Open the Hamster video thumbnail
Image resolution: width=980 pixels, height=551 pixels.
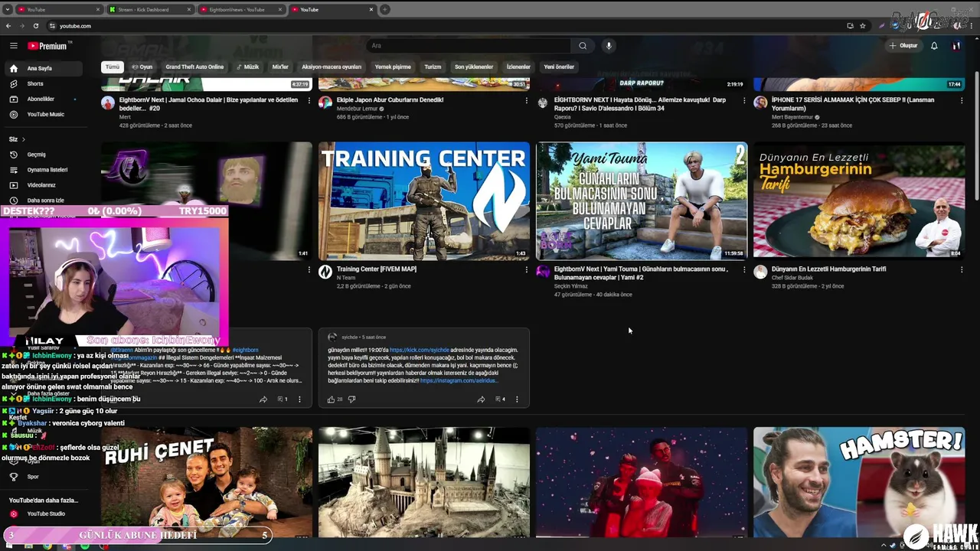point(859,482)
